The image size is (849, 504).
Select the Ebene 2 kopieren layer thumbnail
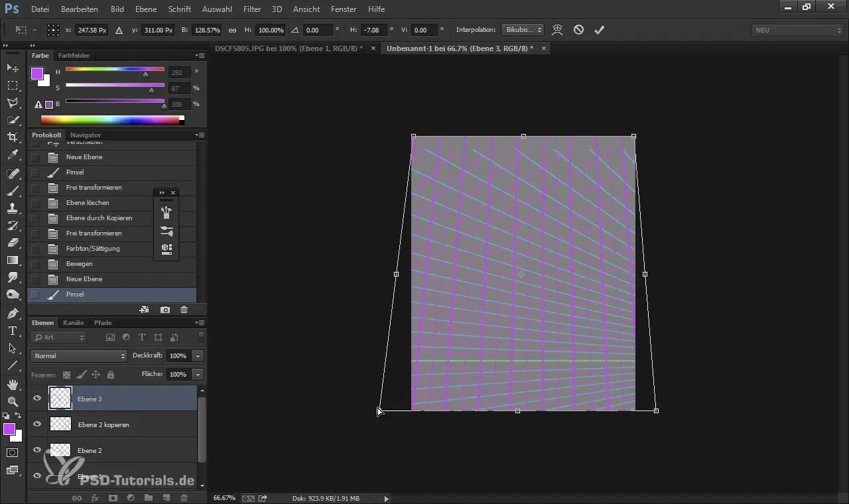point(61,424)
